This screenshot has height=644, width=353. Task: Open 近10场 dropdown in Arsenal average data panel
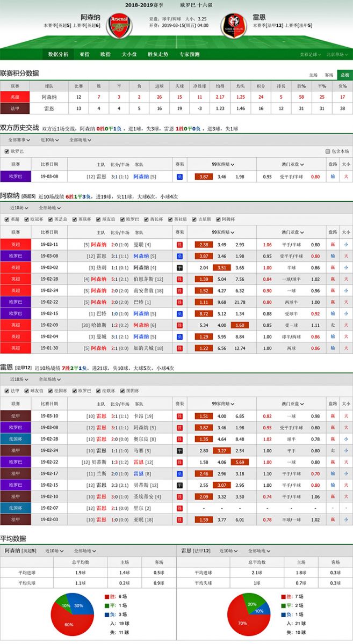[x=54, y=551]
